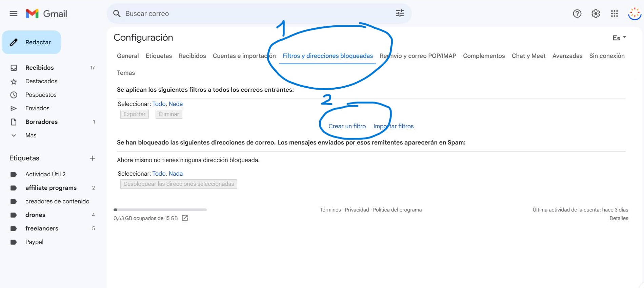644x288 pixels.
Task: Click the Crear un filtro link
Action: coord(347,126)
